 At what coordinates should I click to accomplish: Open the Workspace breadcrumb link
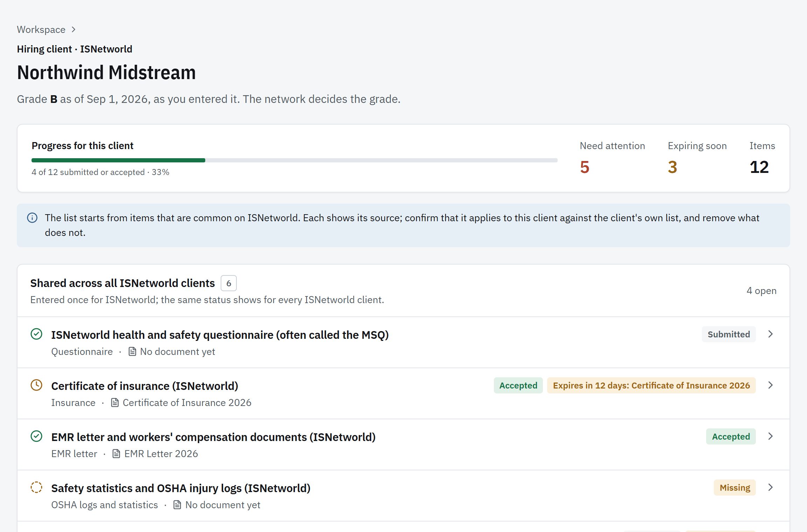tap(41, 29)
